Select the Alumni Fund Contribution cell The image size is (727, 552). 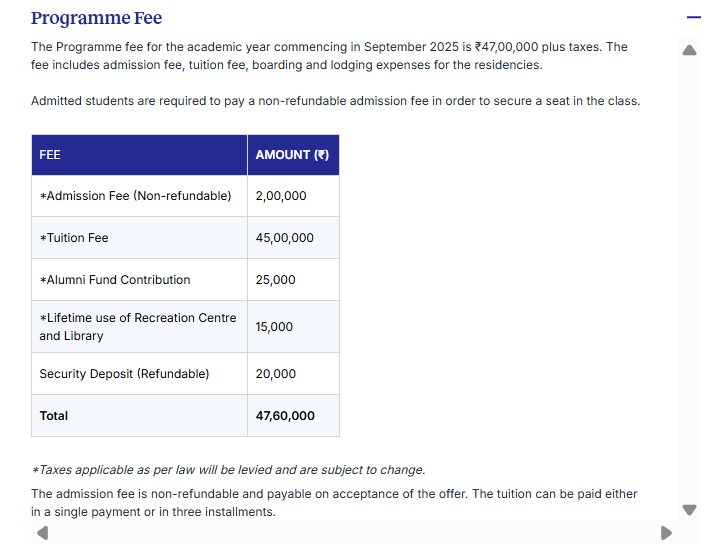coord(115,280)
